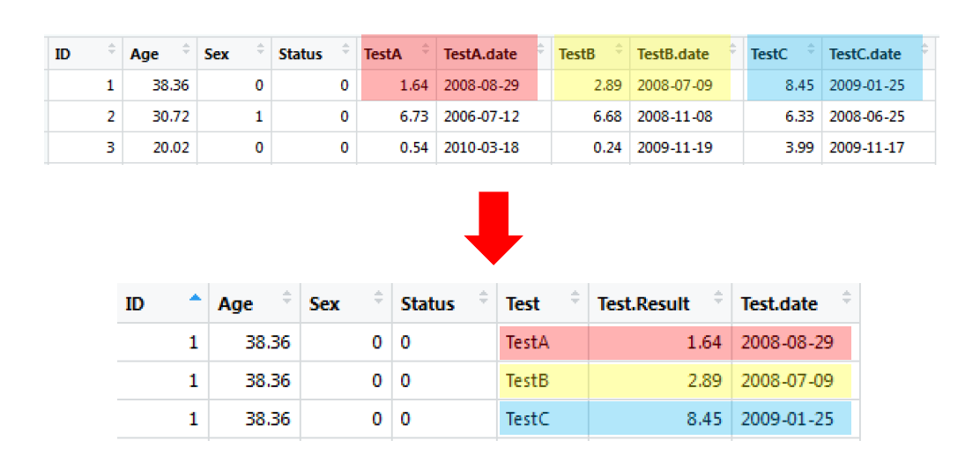Screen dimensions: 980x463
Task: Click sort arrows on top Status column
Action: point(345,51)
